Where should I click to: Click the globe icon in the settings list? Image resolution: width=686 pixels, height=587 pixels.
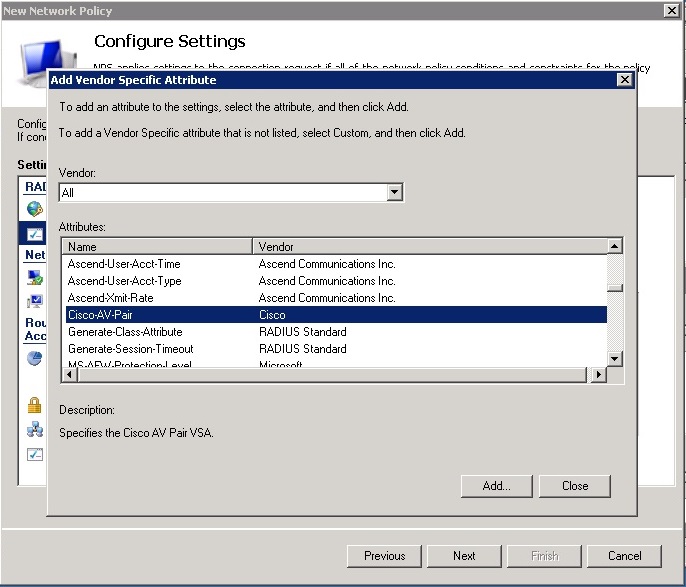point(35,209)
